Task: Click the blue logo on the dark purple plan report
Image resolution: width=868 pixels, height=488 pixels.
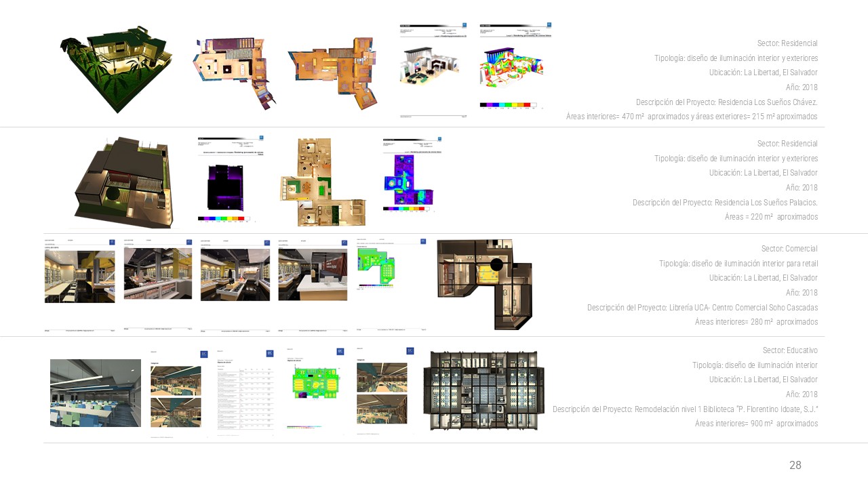Action: tap(260, 139)
